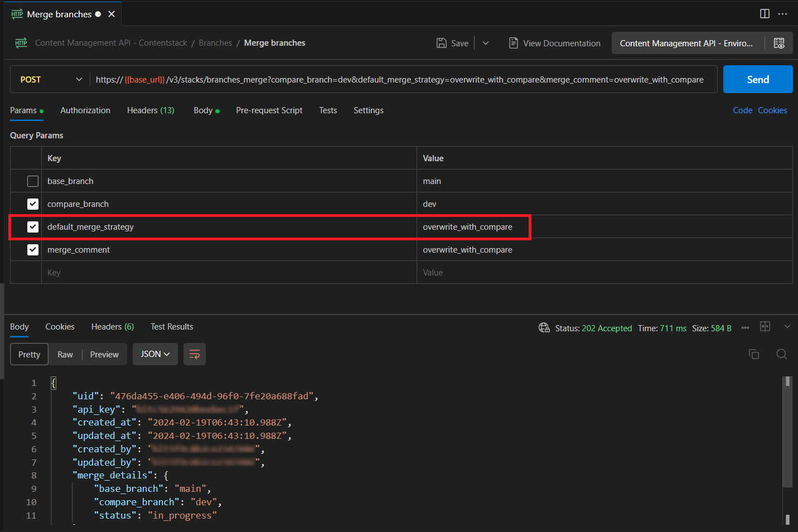
Task: Click the Branches breadcrumb link
Action: coord(215,43)
